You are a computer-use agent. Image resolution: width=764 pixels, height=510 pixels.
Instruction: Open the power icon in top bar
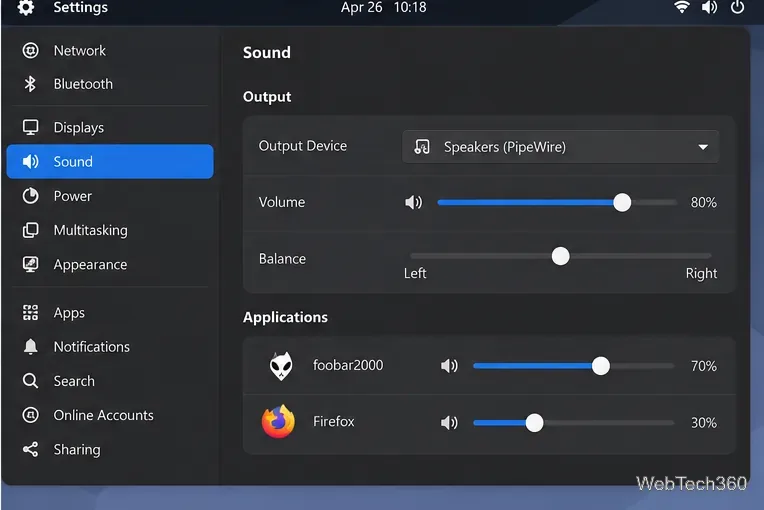[x=737, y=7]
